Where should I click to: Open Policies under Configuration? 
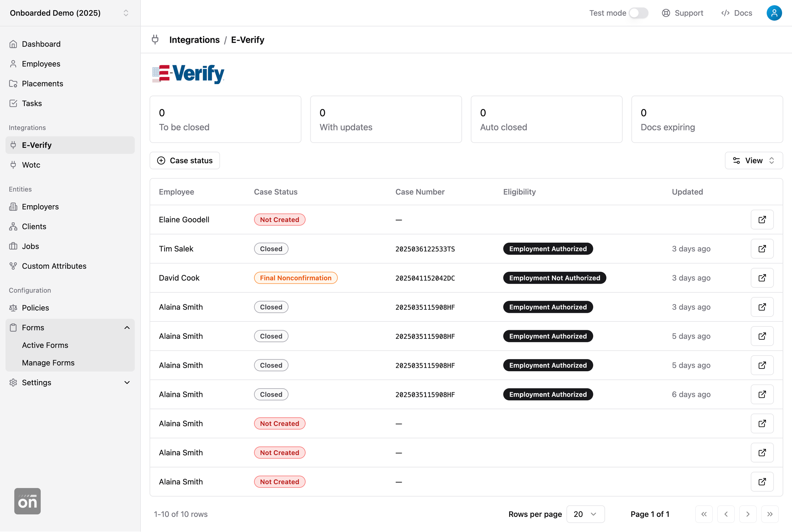[70, 308]
